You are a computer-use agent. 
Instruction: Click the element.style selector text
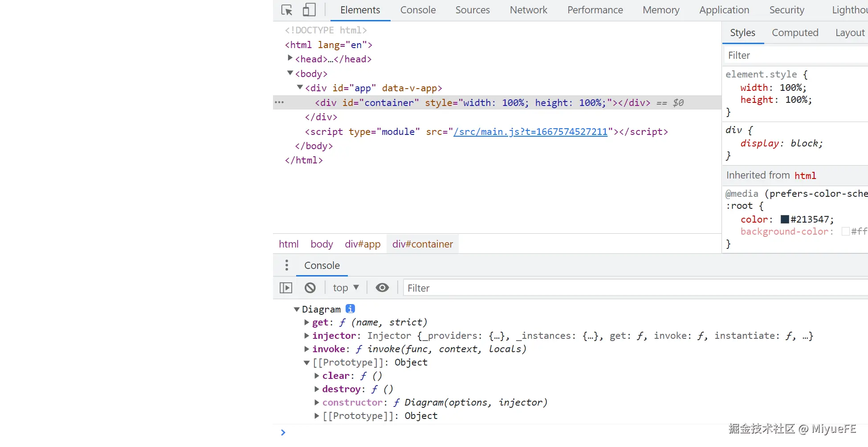point(761,74)
